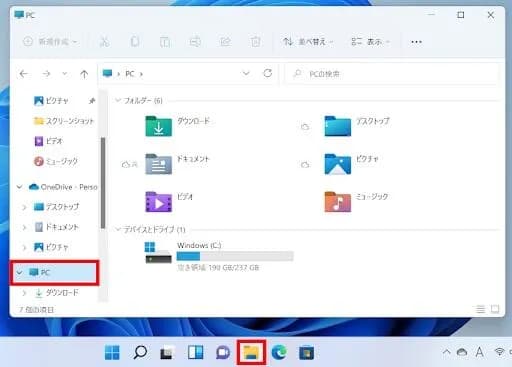512x367 pixels.
Task: Go forward with the right arrow
Action: point(46,74)
